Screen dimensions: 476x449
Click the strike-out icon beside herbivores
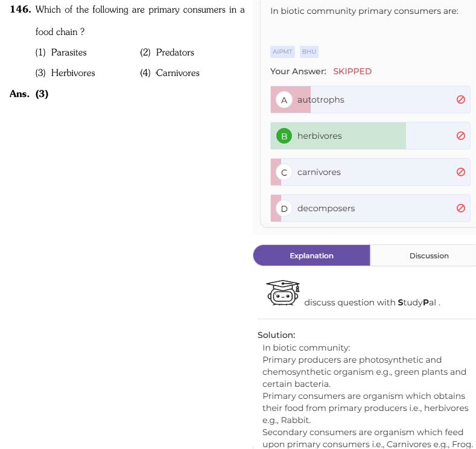click(x=460, y=136)
